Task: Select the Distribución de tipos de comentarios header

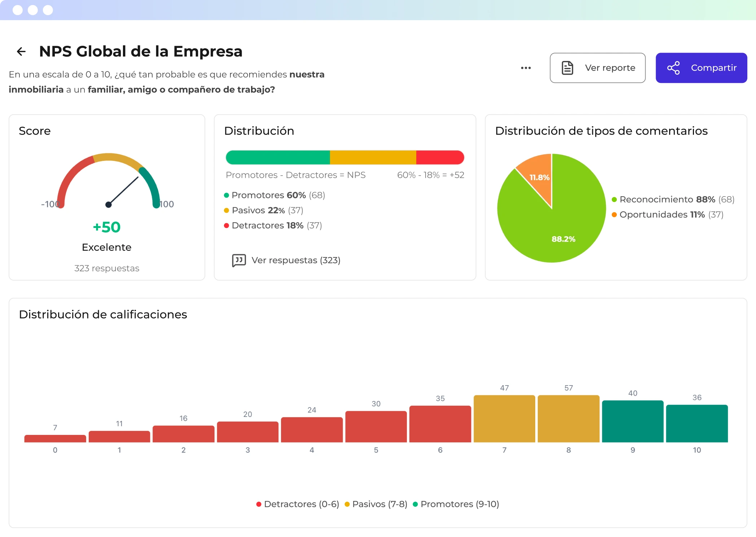Action: (601, 131)
